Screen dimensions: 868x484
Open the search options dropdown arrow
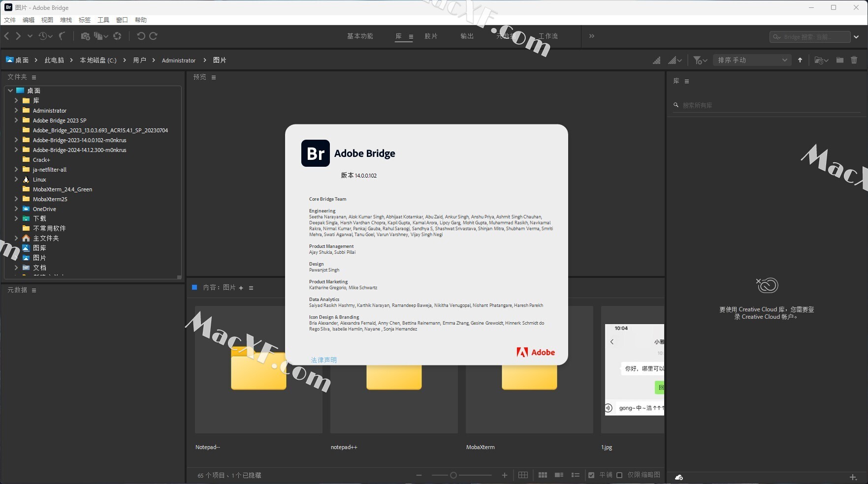pyautogui.click(x=857, y=37)
